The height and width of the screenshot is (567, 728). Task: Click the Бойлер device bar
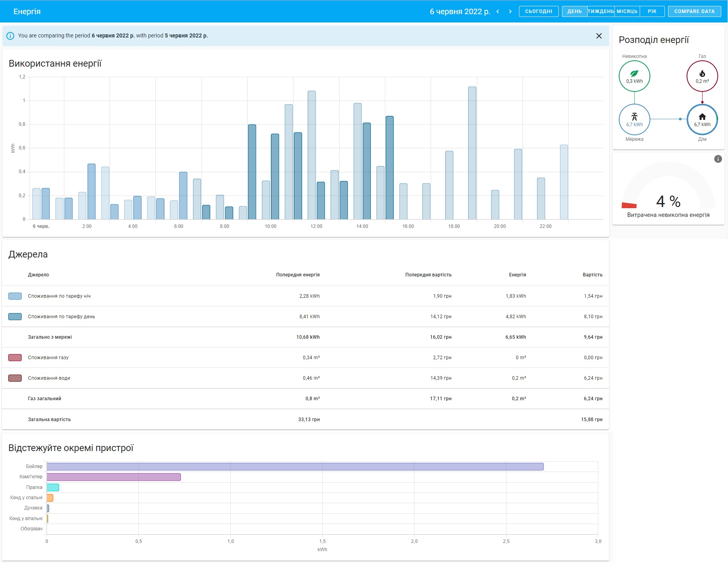(295, 466)
